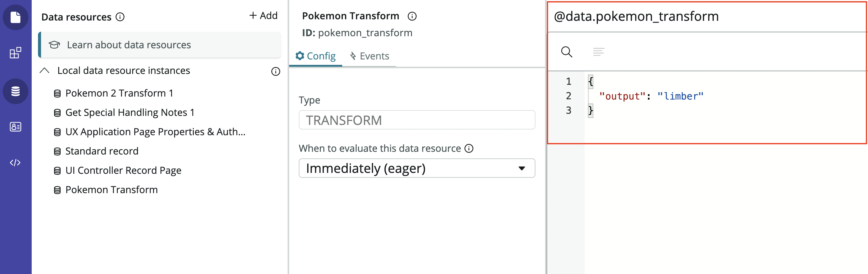Click info icon for local data resource instances

point(275,72)
